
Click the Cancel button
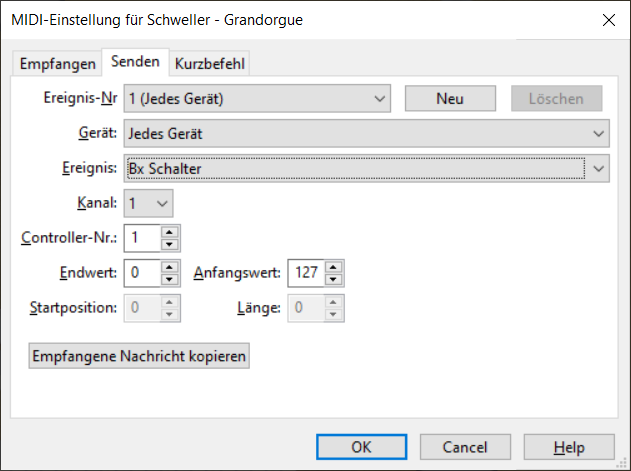pos(464,446)
